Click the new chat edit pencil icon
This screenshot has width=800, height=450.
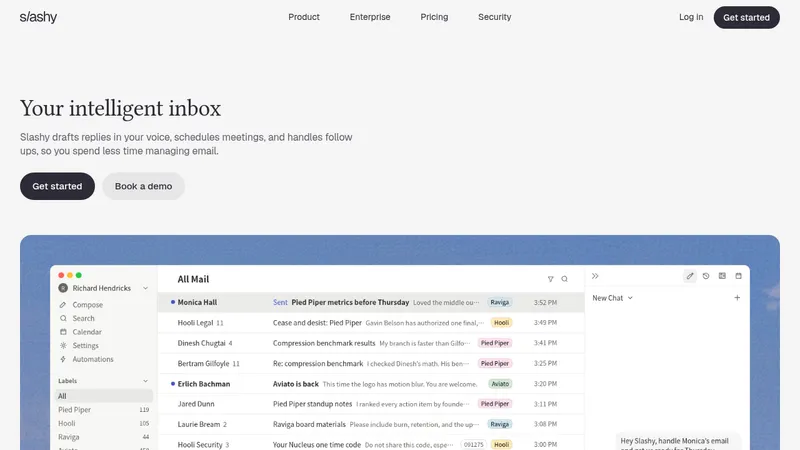[690, 276]
